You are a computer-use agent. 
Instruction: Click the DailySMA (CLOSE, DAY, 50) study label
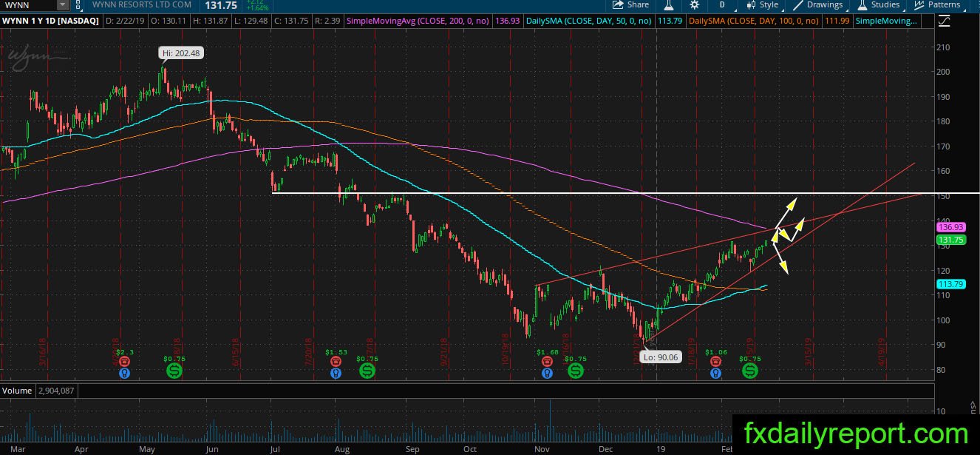point(589,21)
